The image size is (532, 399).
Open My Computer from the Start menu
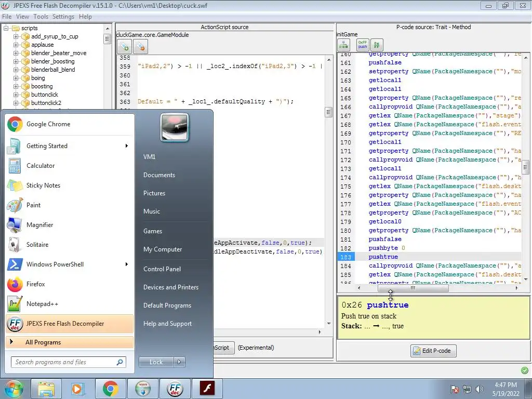click(x=163, y=249)
